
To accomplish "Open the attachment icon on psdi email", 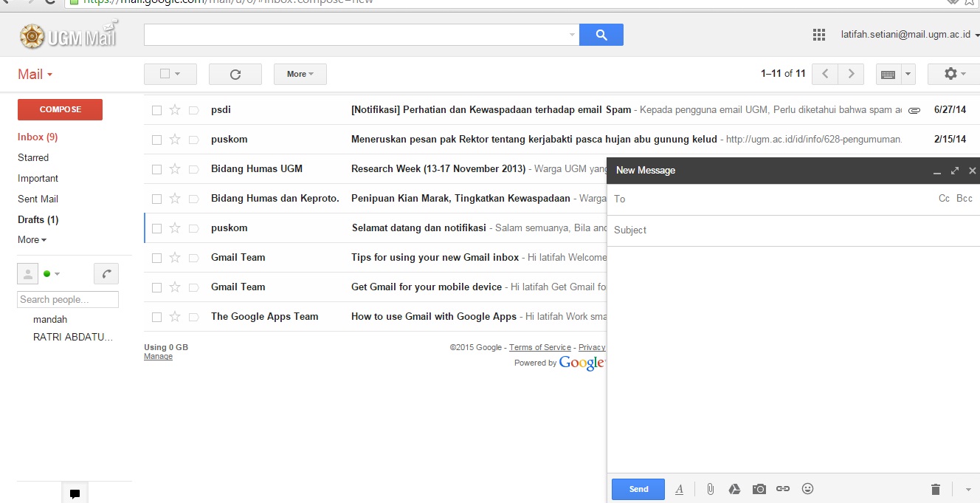I will (914, 110).
